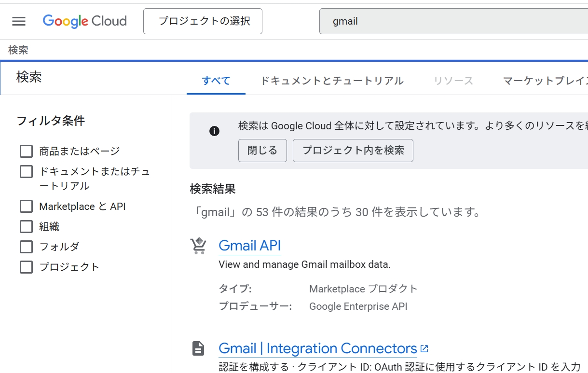Click 'View and manage Gmail mailbox data.' description
Image resolution: width=588 pixels, height=373 pixels.
[304, 264]
